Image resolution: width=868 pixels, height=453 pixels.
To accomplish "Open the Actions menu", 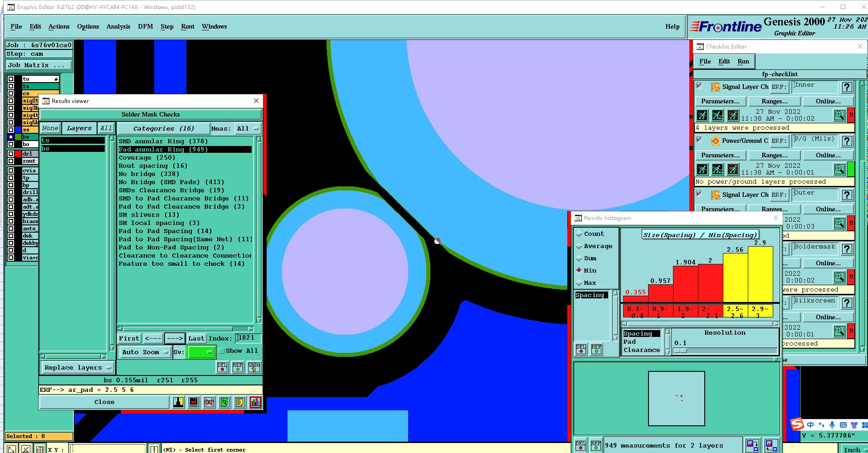I will tap(59, 26).
